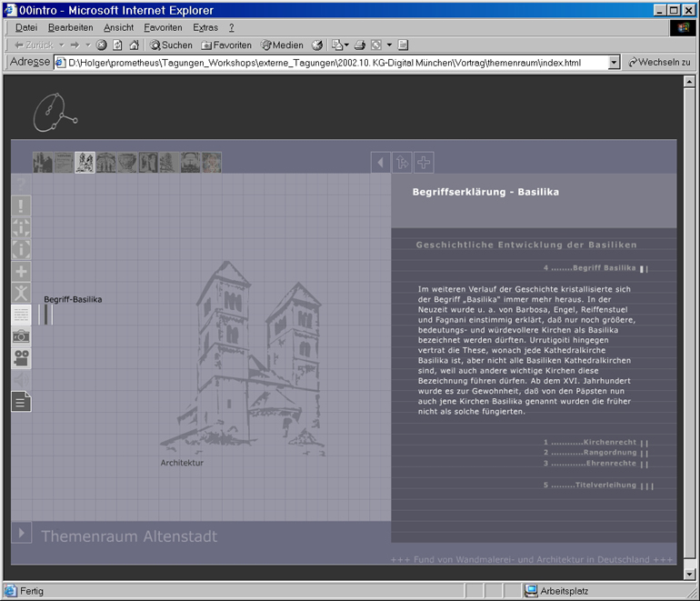The height and width of the screenshot is (601, 700).
Task: Select the document page icon in sidebar
Action: [x=21, y=400]
